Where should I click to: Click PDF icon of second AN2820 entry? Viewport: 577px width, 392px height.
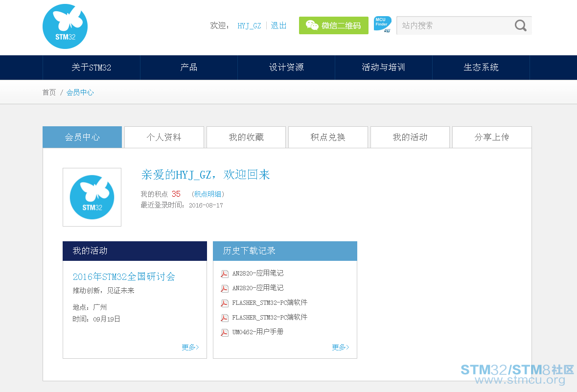coord(225,288)
